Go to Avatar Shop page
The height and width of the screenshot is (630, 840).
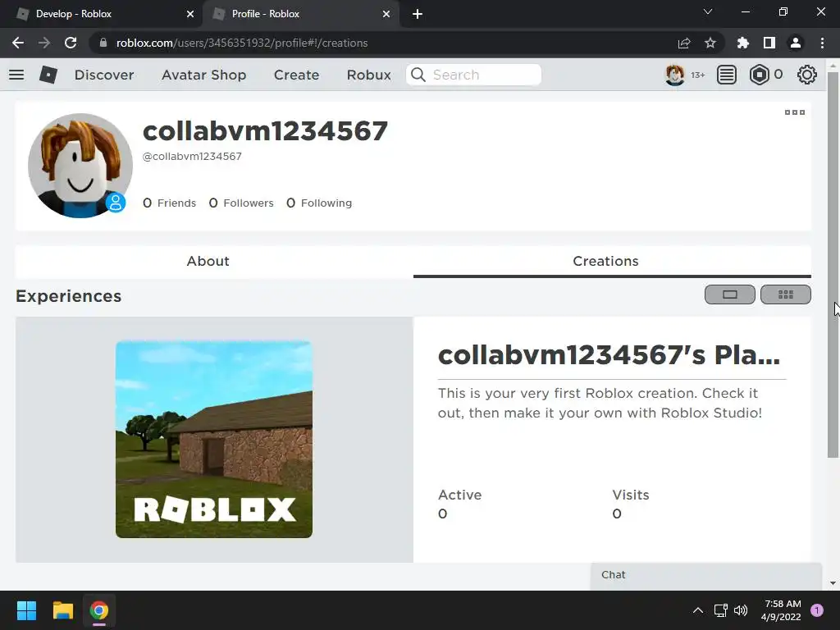pos(203,75)
